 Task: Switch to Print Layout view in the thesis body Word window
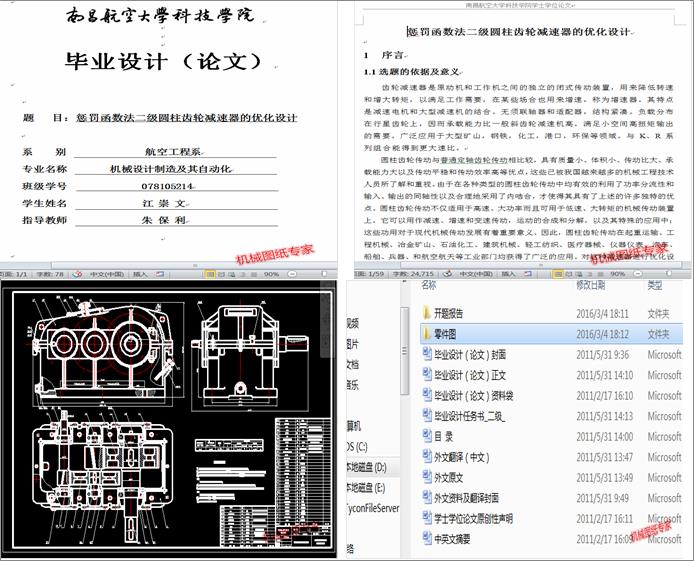[x=558, y=274]
